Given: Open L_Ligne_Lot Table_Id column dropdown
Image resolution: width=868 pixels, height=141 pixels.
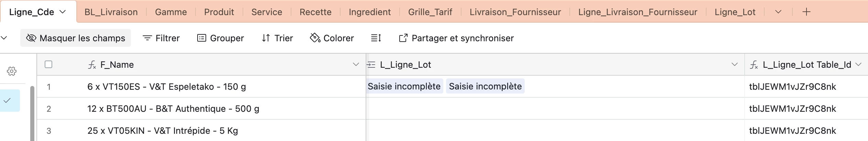Looking at the screenshot, I should coord(858,64).
